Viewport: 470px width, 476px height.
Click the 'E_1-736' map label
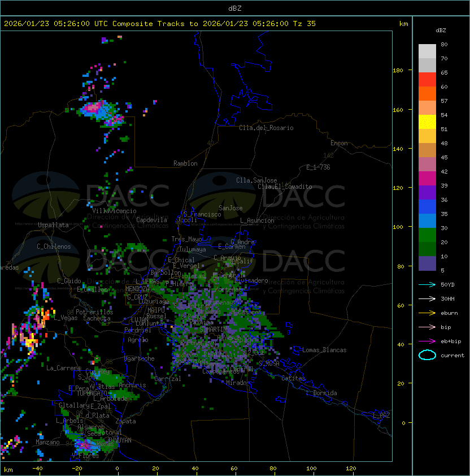pos(318,167)
